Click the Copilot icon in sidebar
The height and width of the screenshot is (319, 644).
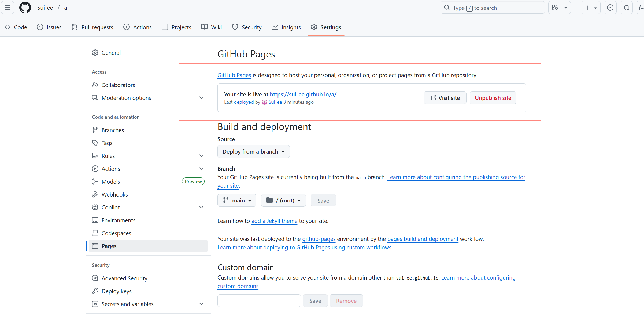click(95, 207)
